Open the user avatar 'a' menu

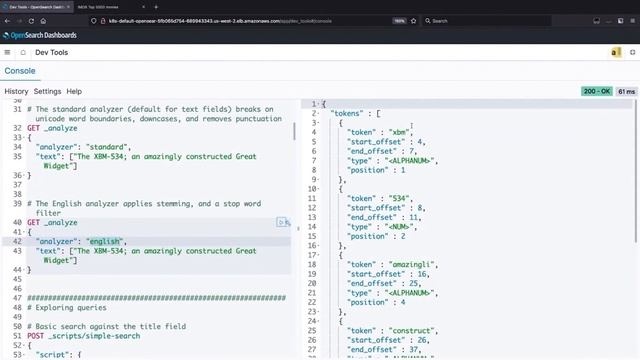pos(615,52)
